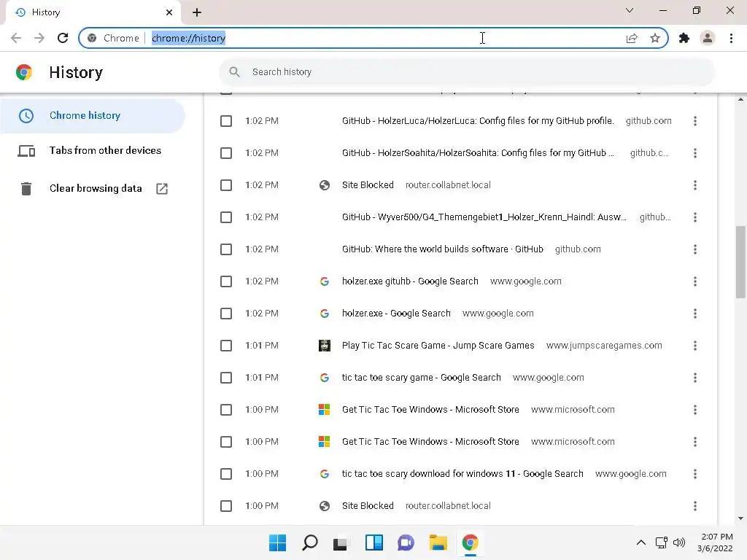Open the Extensions puzzle icon

point(684,38)
